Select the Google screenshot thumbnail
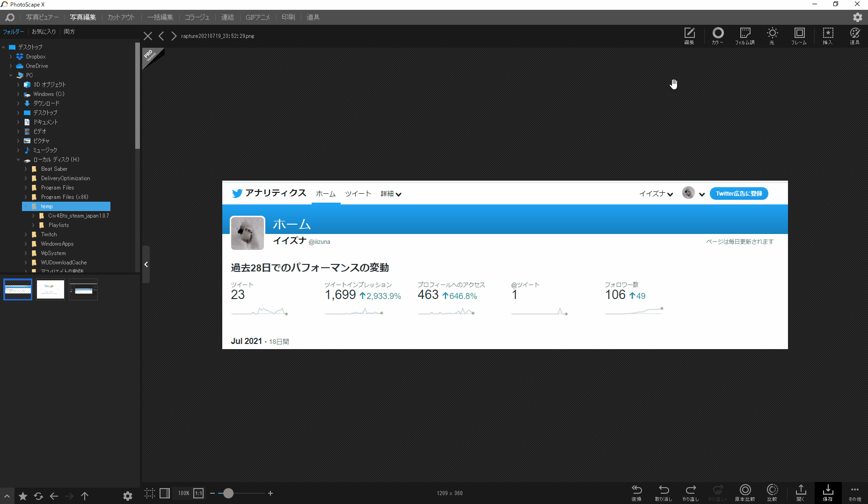 51,290
